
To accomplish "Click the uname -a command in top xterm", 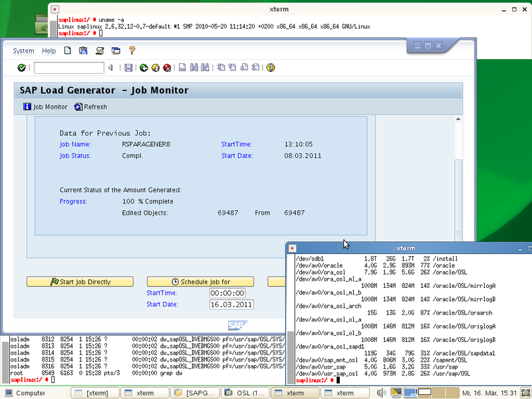I will point(111,20).
